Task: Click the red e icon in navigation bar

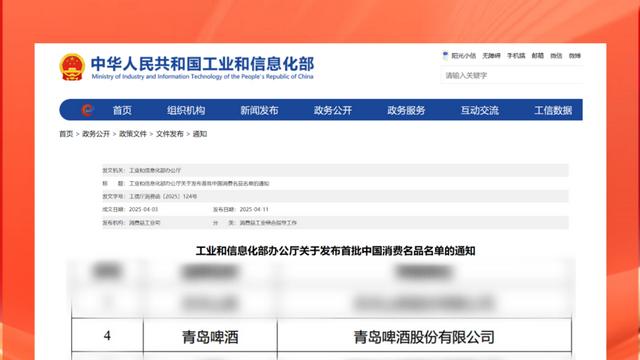Action: click(x=87, y=110)
